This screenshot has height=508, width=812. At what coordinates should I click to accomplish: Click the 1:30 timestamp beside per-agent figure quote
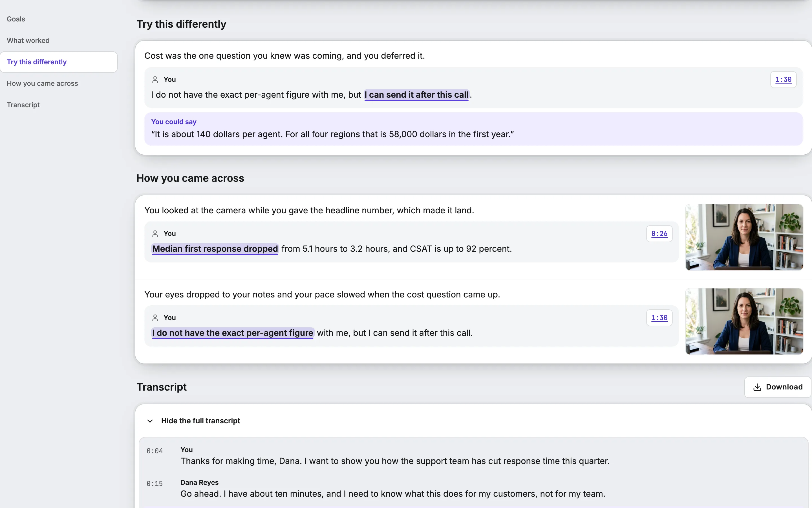[659, 317]
